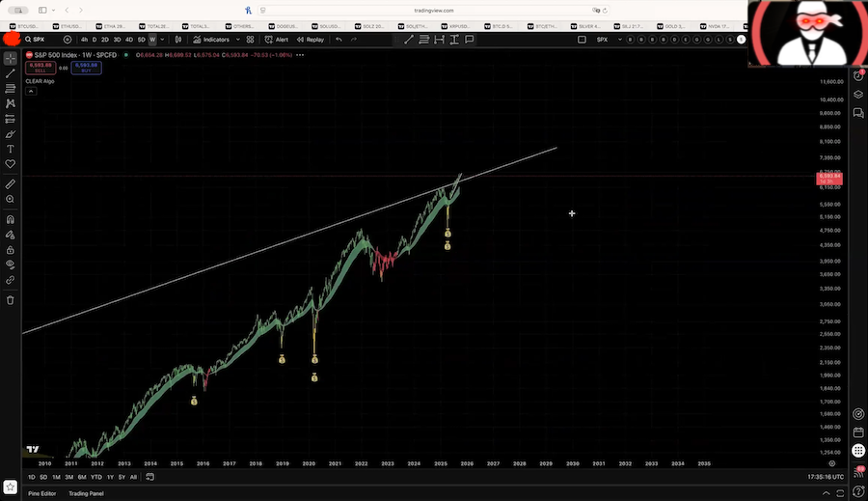Select the magnet mode tool
868x501 pixels.
(11, 219)
